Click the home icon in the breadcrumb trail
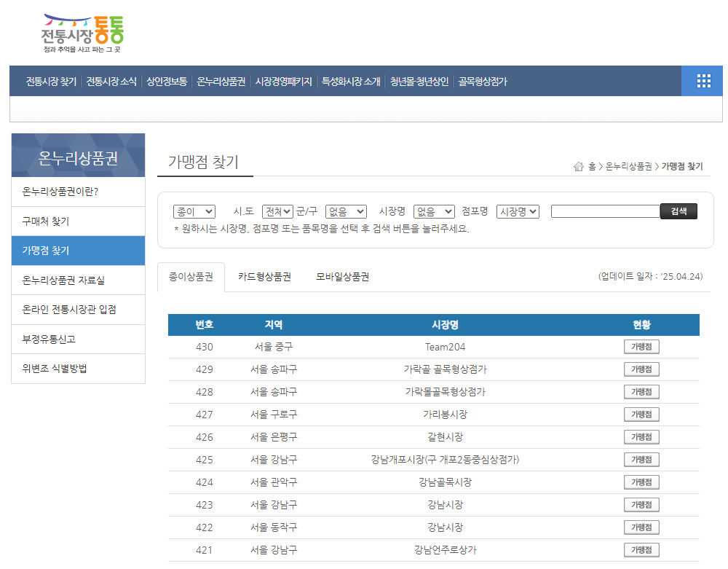Image resolution: width=728 pixels, height=569 pixels. click(577, 166)
